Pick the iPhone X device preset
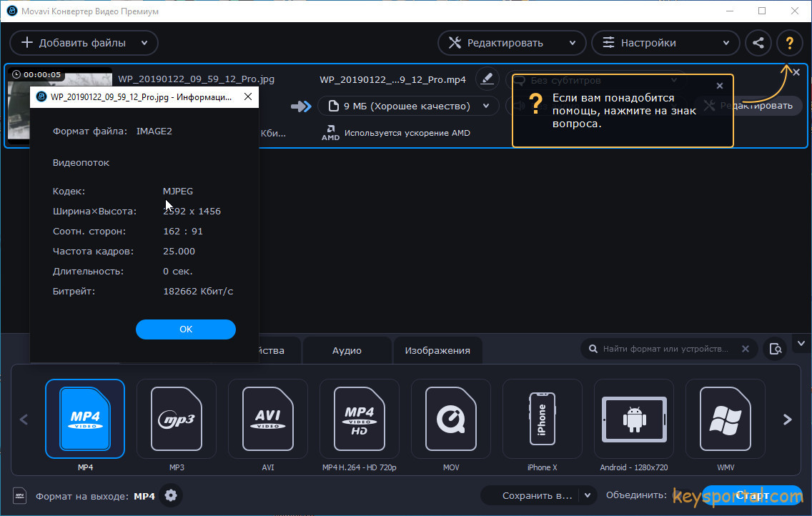The image size is (812, 516). tap(543, 419)
